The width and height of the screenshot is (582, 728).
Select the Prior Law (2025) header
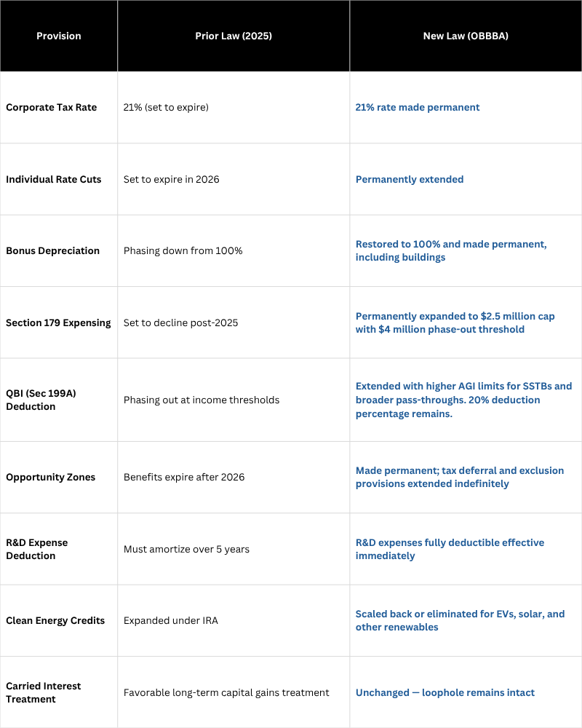[x=234, y=36]
